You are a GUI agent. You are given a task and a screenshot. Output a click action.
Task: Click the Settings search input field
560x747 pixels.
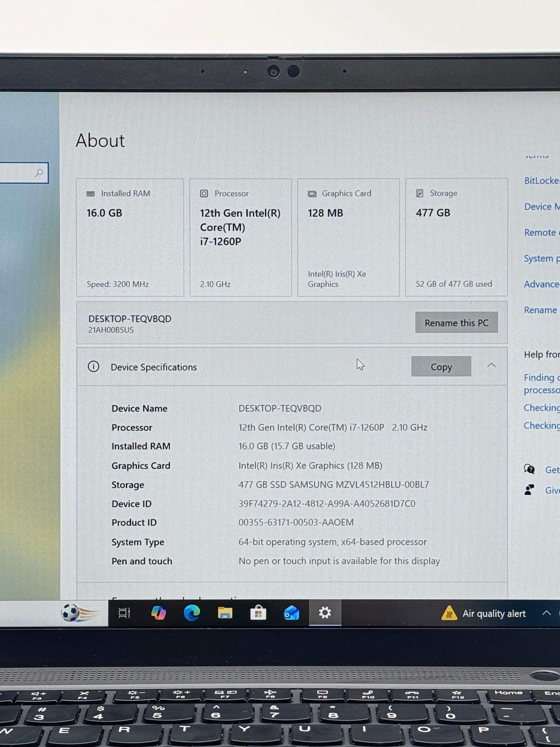click(23, 173)
